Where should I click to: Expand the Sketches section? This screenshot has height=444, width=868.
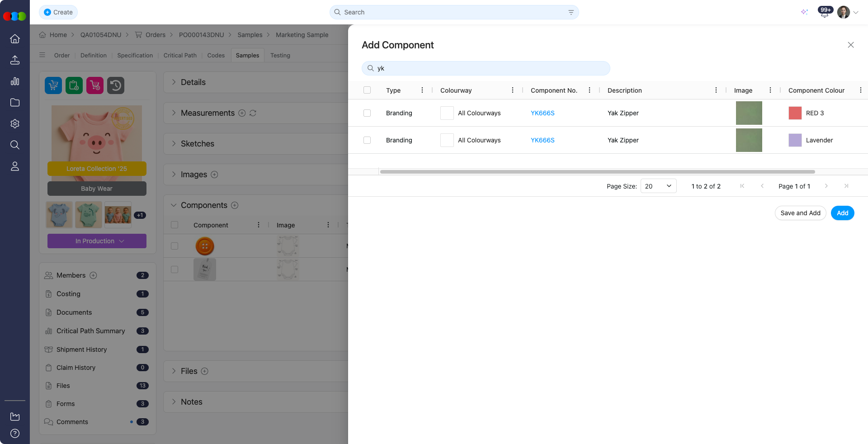click(x=173, y=143)
